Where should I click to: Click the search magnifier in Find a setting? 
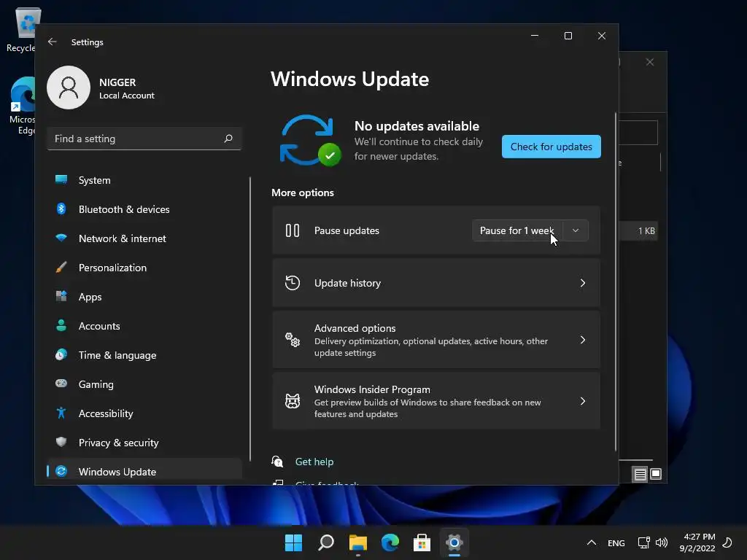(228, 139)
